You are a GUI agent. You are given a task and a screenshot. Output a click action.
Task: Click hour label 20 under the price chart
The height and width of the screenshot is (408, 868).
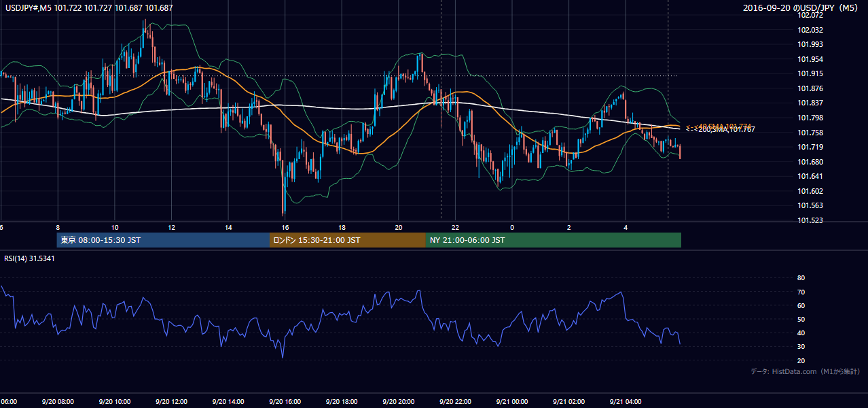[x=398, y=228]
